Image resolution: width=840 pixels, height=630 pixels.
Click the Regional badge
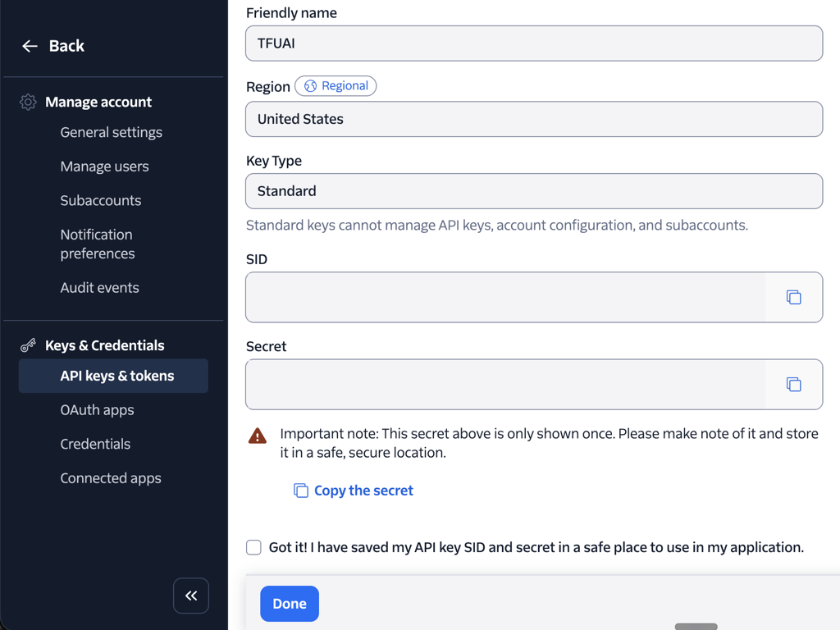click(x=336, y=85)
